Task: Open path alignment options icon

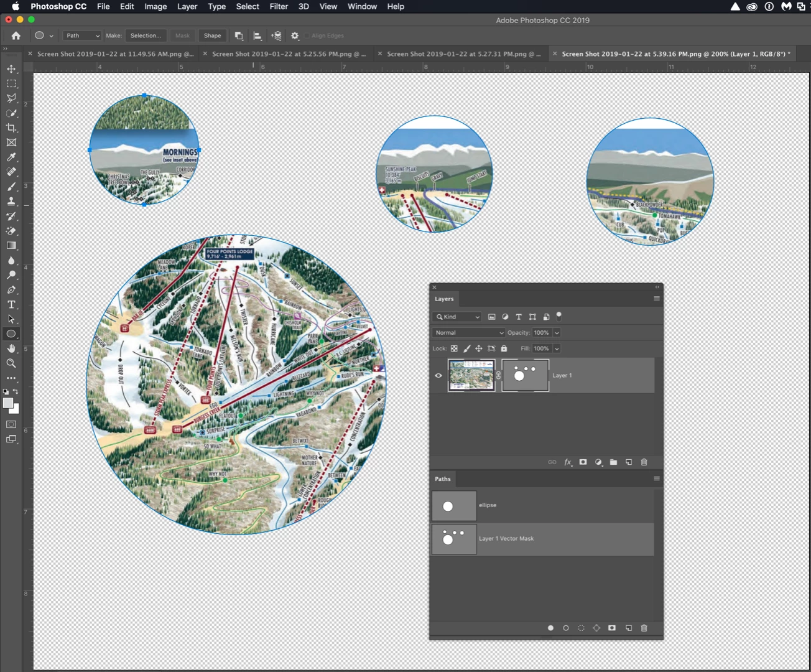Action: point(257,35)
